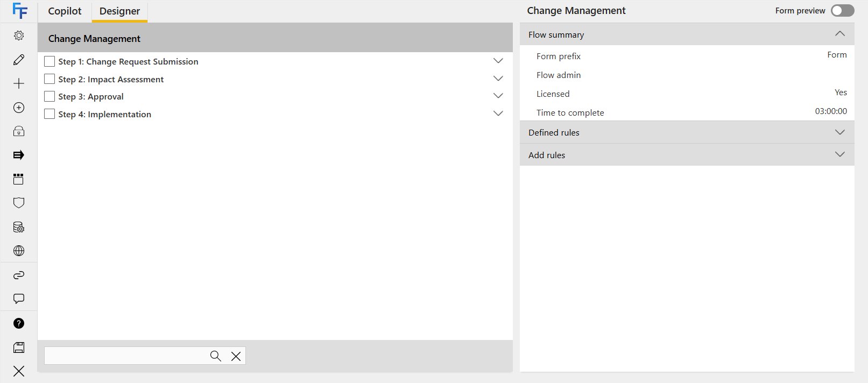Tick checkbox for Step 4: Implementation

point(50,114)
